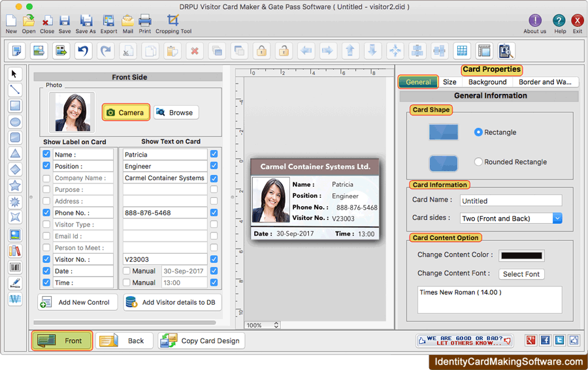The height and width of the screenshot is (370, 588).
Task: Click the Exit icon
Action: tap(577, 21)
